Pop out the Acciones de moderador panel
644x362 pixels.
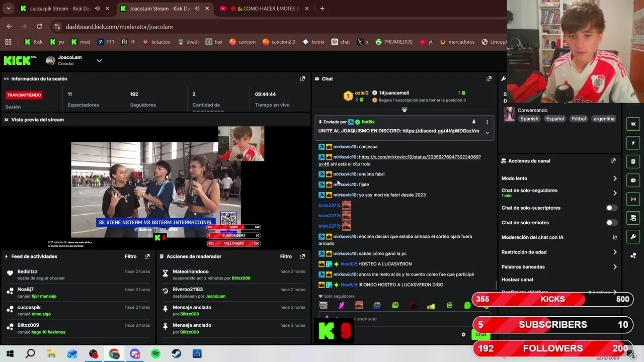tap(302, 256)
